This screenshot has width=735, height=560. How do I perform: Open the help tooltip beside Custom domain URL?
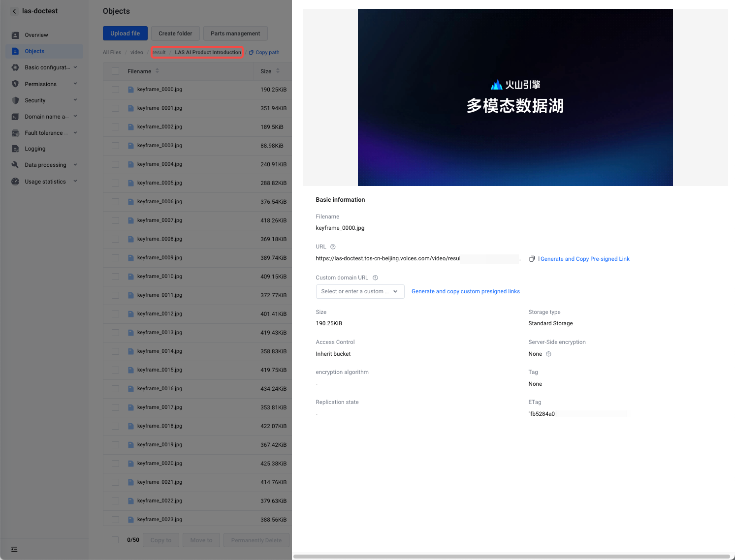(375, 278)
